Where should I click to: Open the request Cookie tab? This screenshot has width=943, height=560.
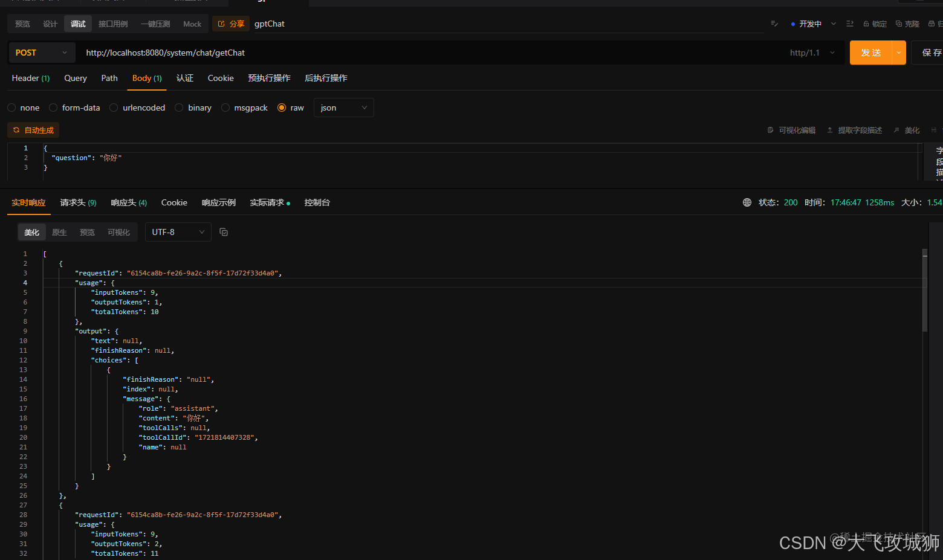tap(221, 78)
